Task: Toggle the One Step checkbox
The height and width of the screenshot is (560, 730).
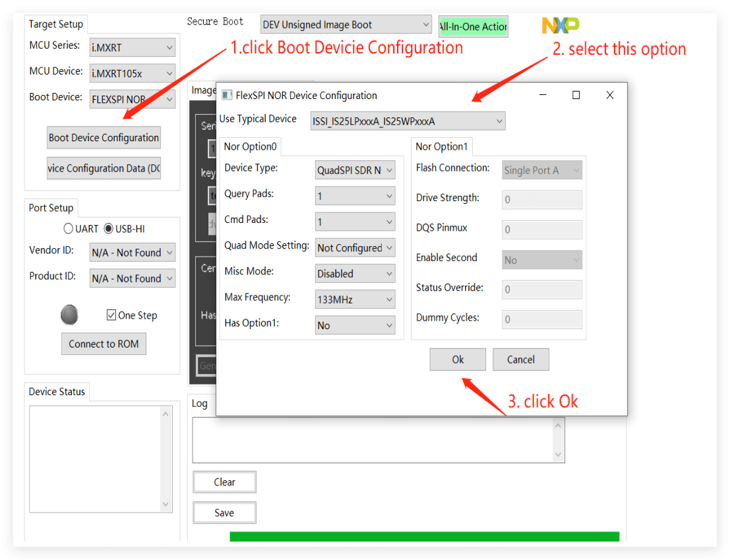Action: click(x=111, y=315)
